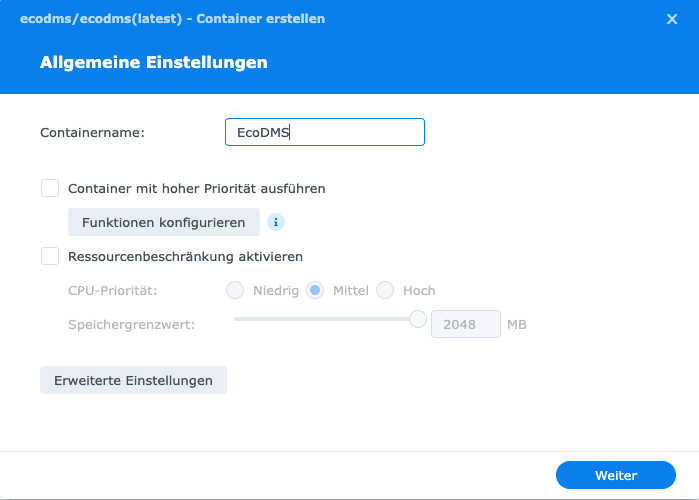The height and width of the screenshot is (500, 699).
Task: Select the 'Niedrig' CPU priority radio button
Action: [x=235, y=290]
